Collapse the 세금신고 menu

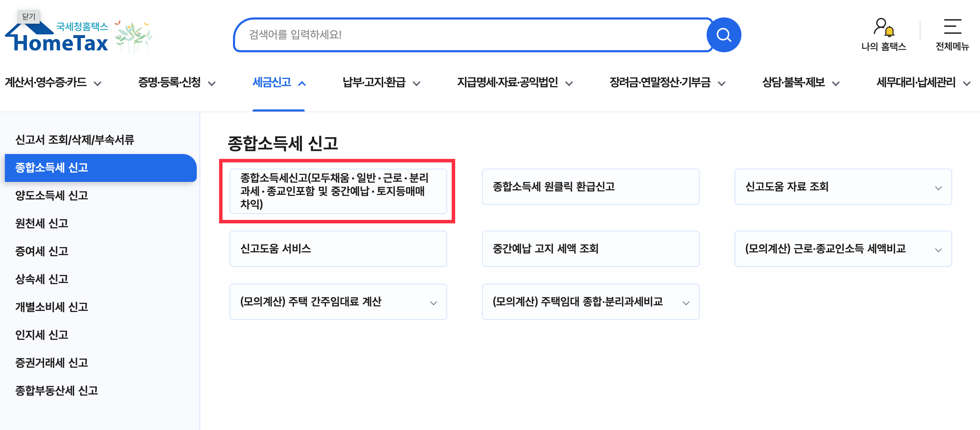point(279,83)
